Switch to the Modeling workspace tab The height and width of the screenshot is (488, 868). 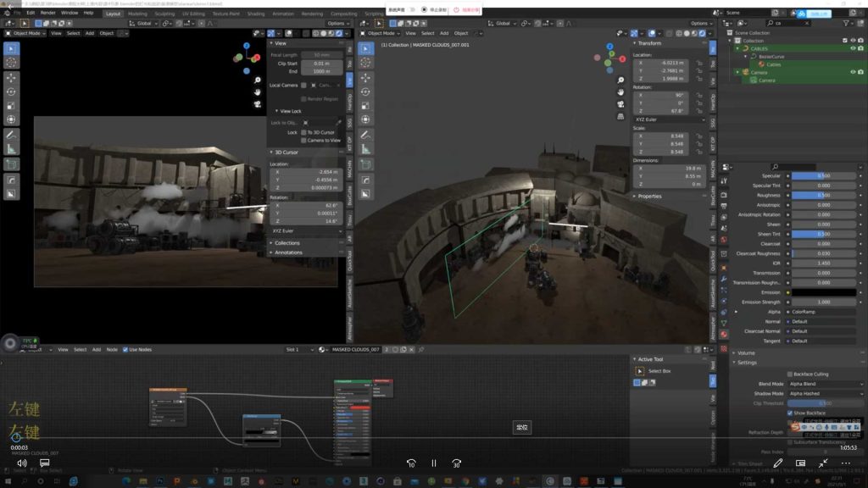pyautogui.click(x=136, y=14)
